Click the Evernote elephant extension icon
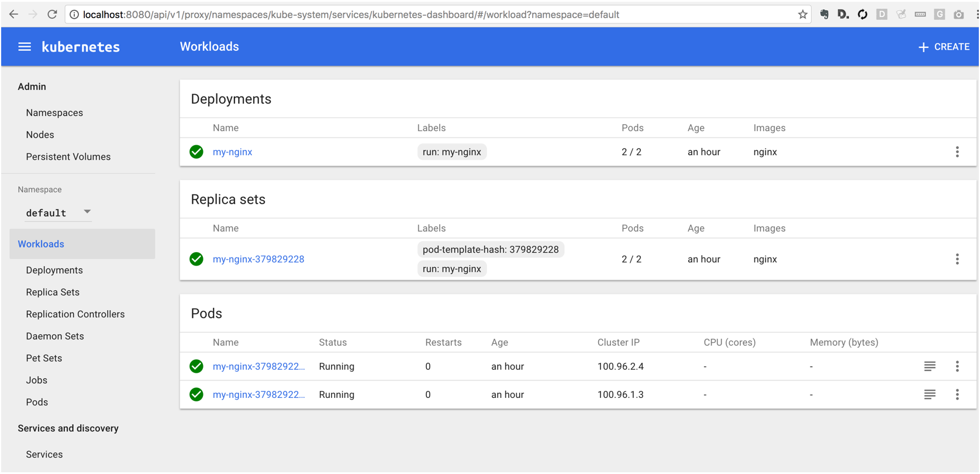Viewport: 980px width, 474px height. pos(824,15)
